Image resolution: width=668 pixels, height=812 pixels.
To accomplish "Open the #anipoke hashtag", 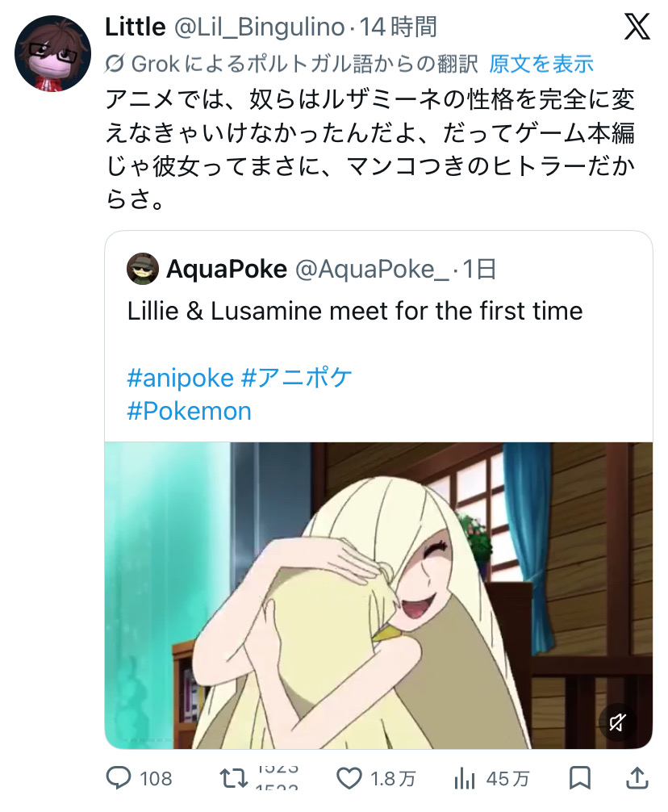I will [181, 378].
